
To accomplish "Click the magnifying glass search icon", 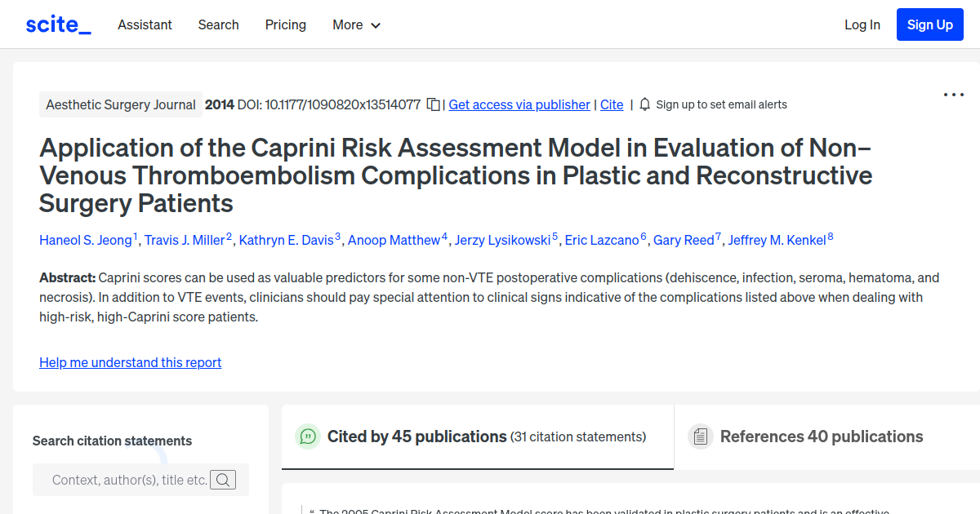I will [223, 480].
